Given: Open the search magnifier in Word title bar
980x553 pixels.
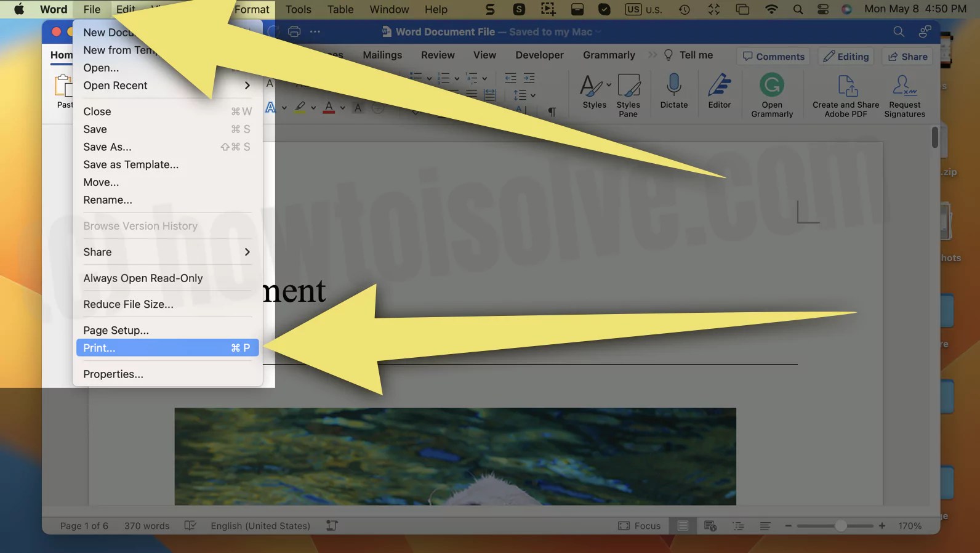Looking at the screenshot, I should tap(898, 31).
